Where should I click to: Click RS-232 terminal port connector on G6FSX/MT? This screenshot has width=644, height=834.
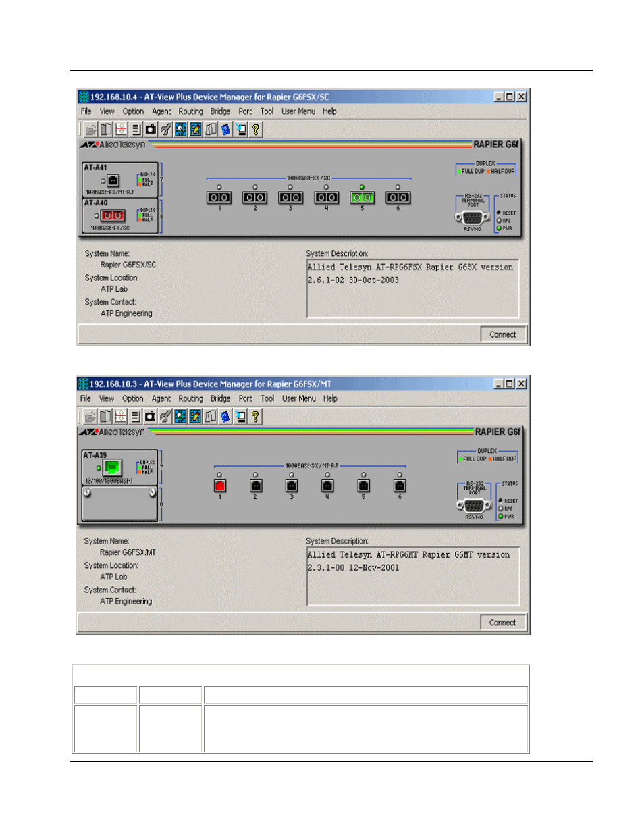(x=474, y=505)
